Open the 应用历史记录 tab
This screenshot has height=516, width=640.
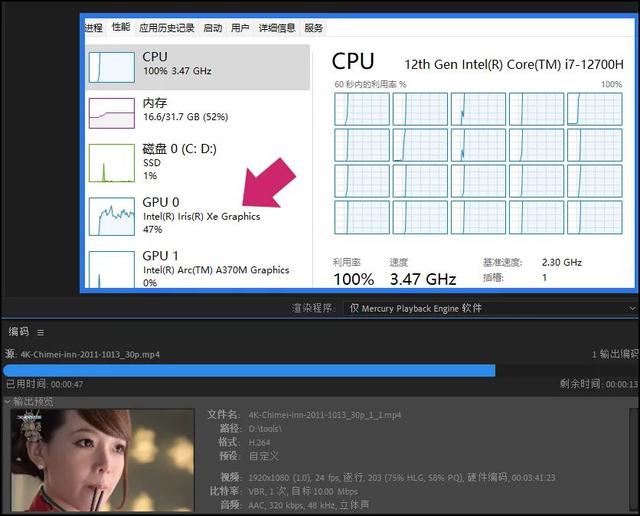point(167,28)
